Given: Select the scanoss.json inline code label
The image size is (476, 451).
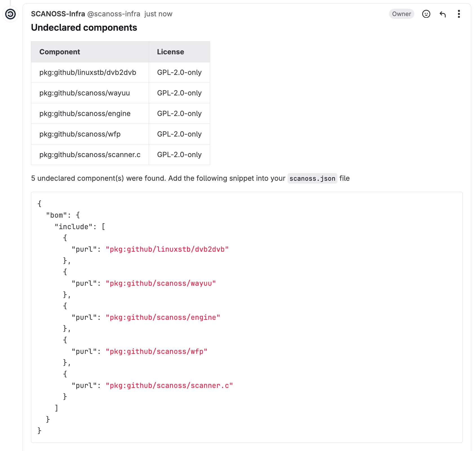Looking at the screenshot, I should pos(312,178).
